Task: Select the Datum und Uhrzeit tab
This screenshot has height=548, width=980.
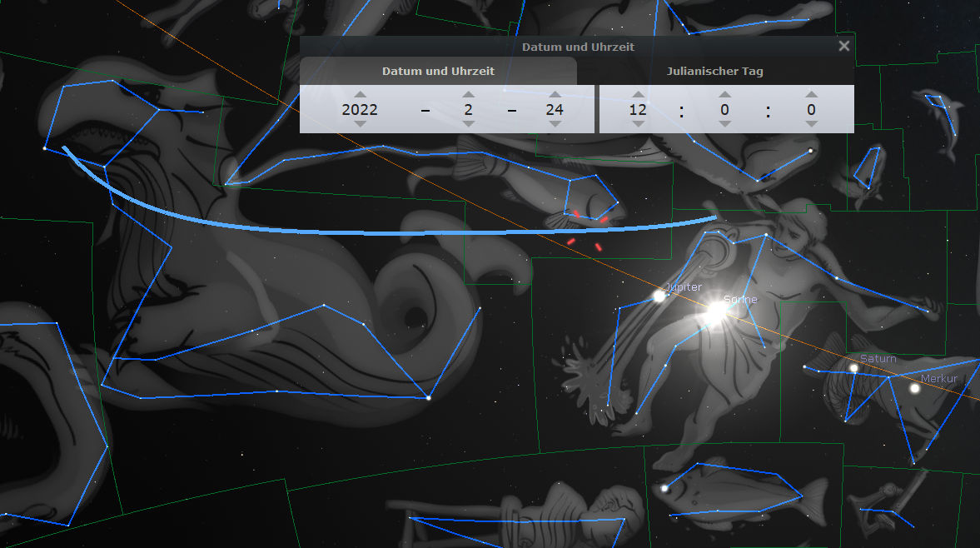Action: tap(438, 72)
